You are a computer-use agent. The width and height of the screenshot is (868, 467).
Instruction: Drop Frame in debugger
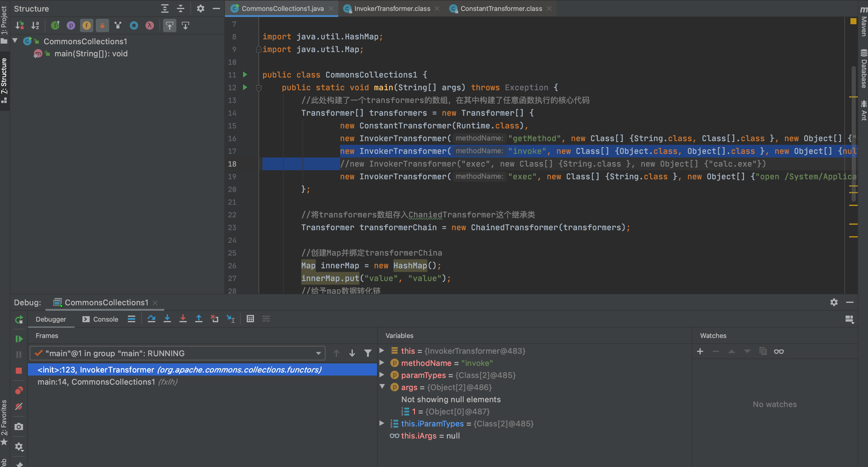pos(215,319)
